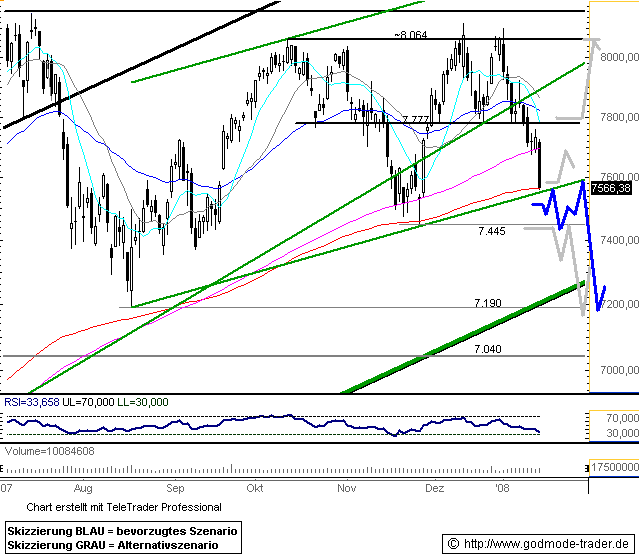This screenshot has width=639, height=556.
Task: Click the 7.445 level label
Action: (491, 231)
